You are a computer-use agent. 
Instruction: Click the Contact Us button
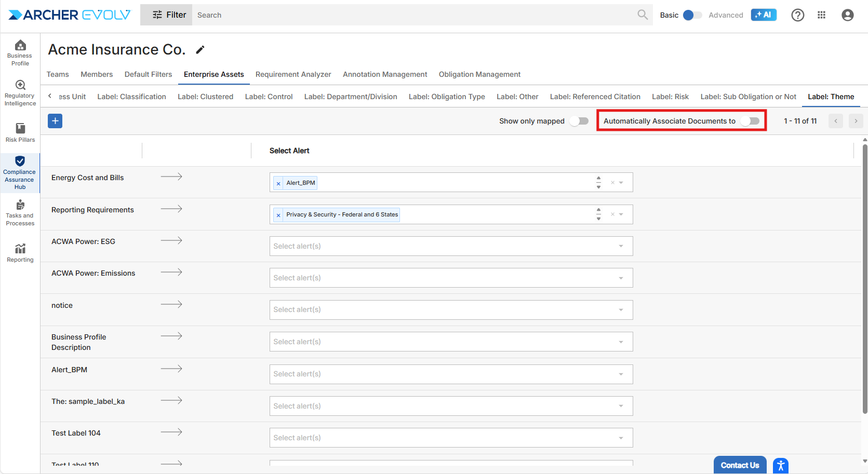point(739,465)
